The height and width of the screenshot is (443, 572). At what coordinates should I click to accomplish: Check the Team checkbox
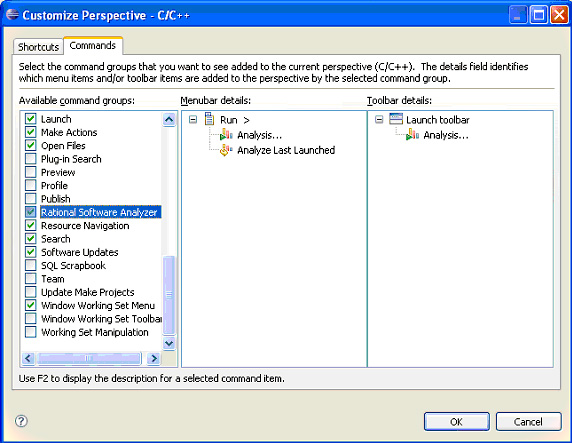pos(31,278)
